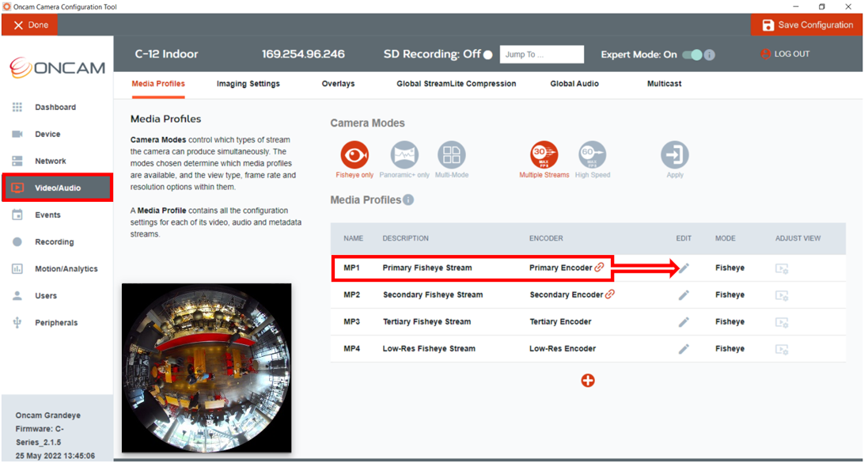Viewport: 868px width, 463px height.
Task: Add a new media profile with plus icon
Action: 588,381
